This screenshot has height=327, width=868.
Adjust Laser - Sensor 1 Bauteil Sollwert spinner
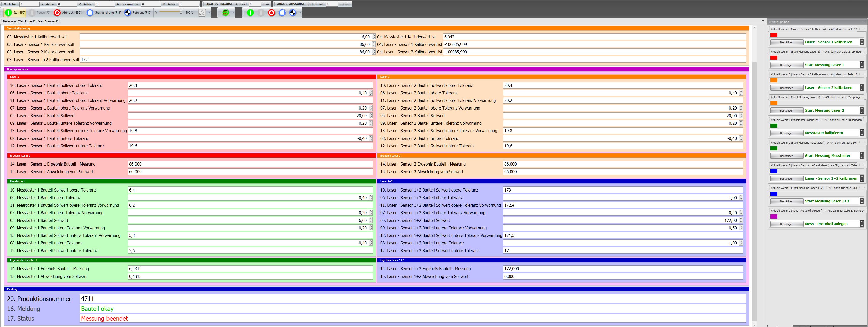coord(371,116)
